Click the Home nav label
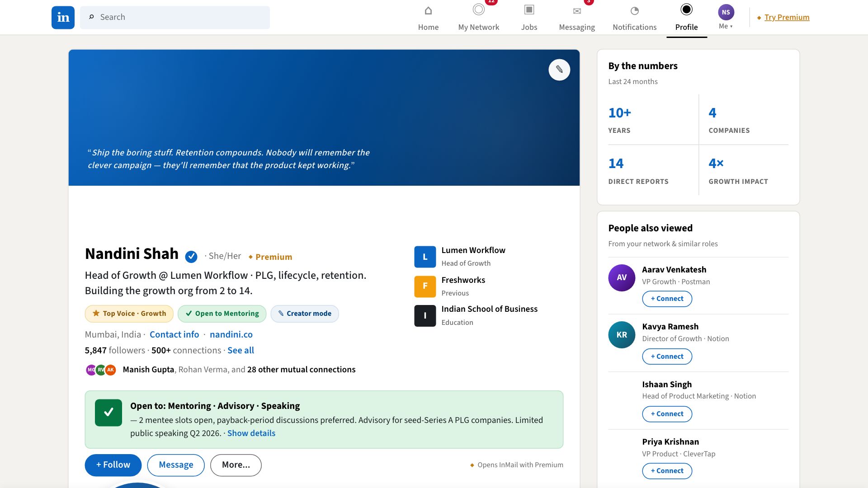 click(428, 27)
